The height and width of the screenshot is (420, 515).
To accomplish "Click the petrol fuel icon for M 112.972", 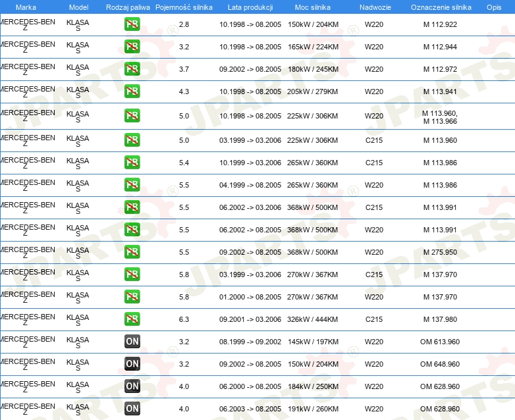I will point(132,69).
